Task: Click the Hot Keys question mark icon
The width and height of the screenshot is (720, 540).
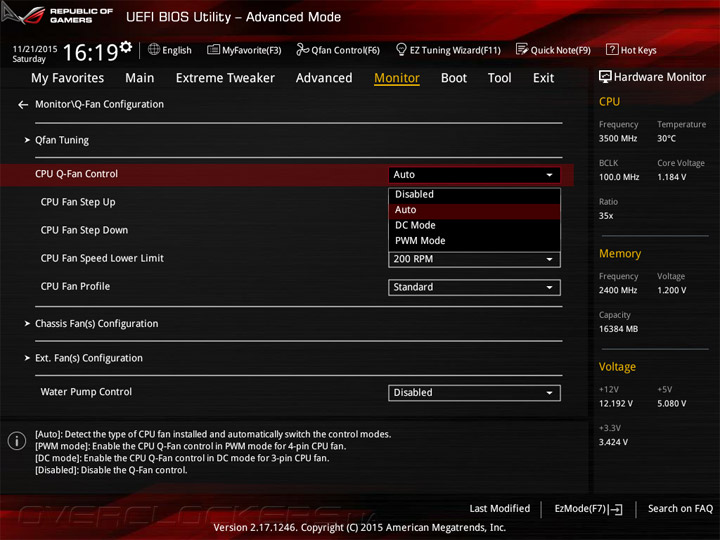Action: [x=612, y=49]
